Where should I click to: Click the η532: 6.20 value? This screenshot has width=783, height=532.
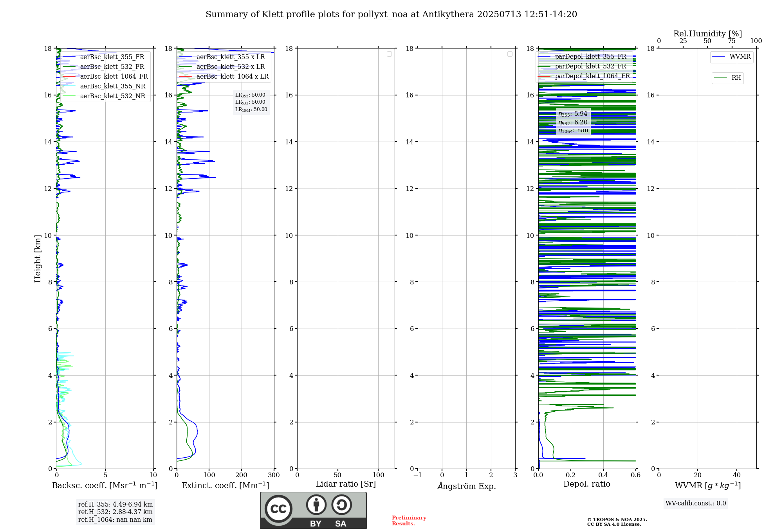coord(573,122)
